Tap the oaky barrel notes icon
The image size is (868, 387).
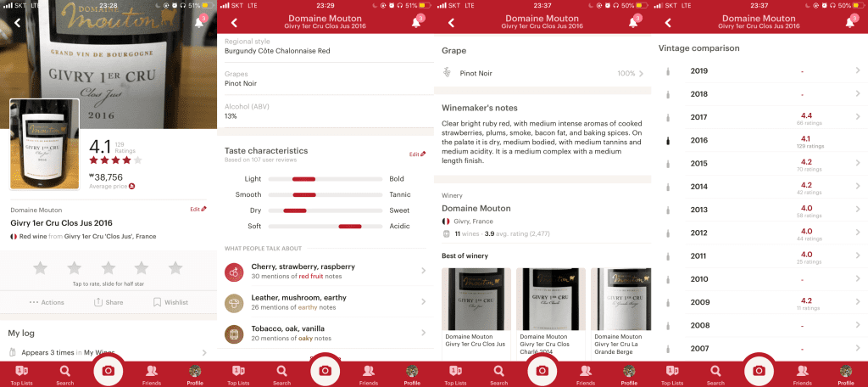(x=234, y=334)
